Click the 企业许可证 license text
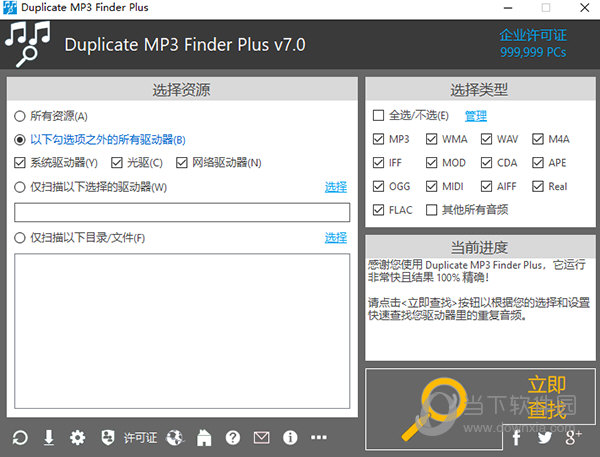This screenshot has height=457, width=600. [533, 35]
